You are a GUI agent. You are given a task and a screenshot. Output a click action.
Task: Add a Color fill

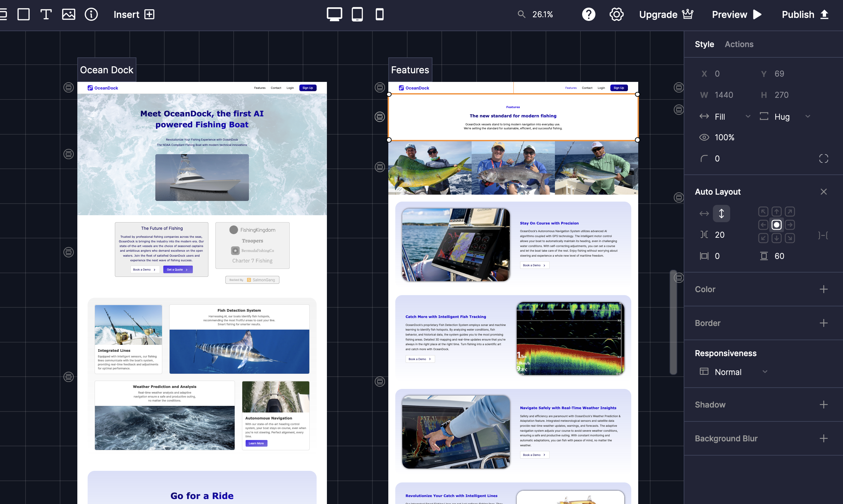823,289
